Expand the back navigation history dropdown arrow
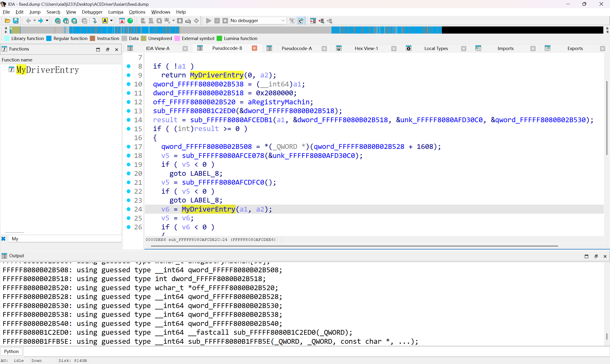Screen dimensions: 610x364 tap(35, 21)
